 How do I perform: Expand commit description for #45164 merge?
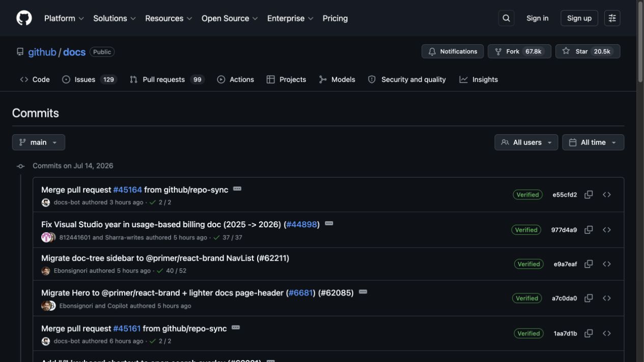[237, 189]
